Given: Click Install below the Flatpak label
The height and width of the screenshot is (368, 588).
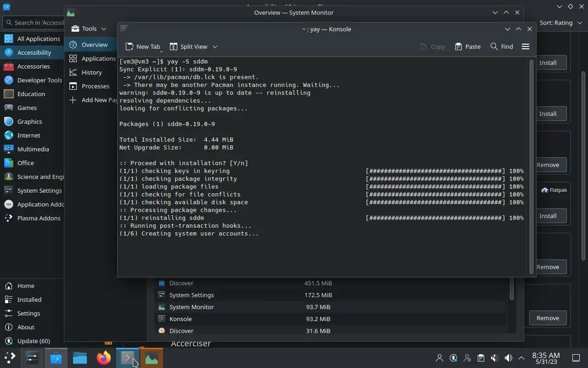Looking at the screenshot, I should pyautogui.click(x=548, y=216).
